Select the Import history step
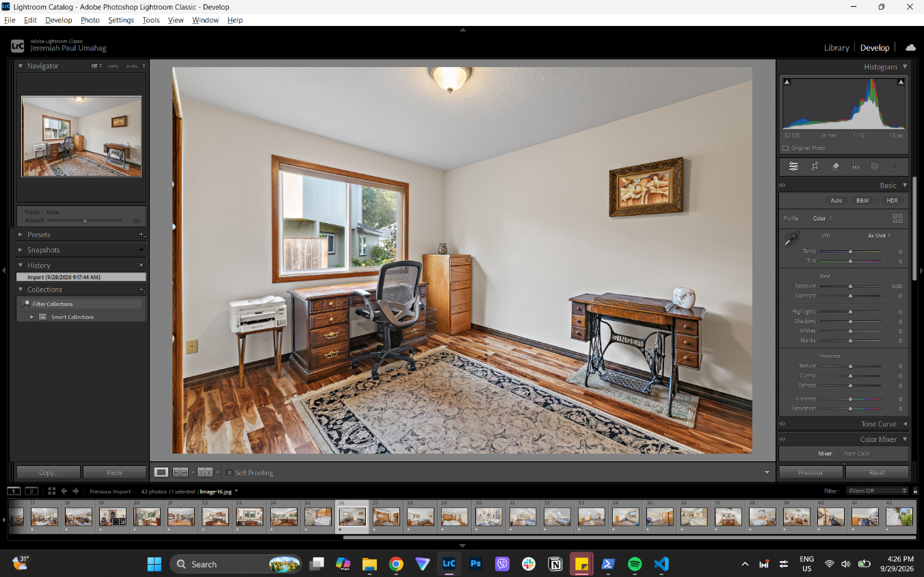 pos(81,277)
